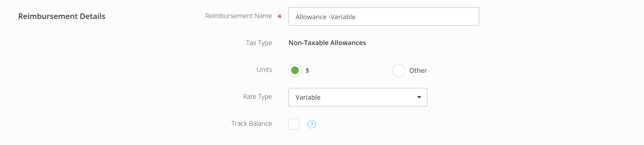644x145 pixels.
Task: Select the $ units radio button
Action: point(295,70)
